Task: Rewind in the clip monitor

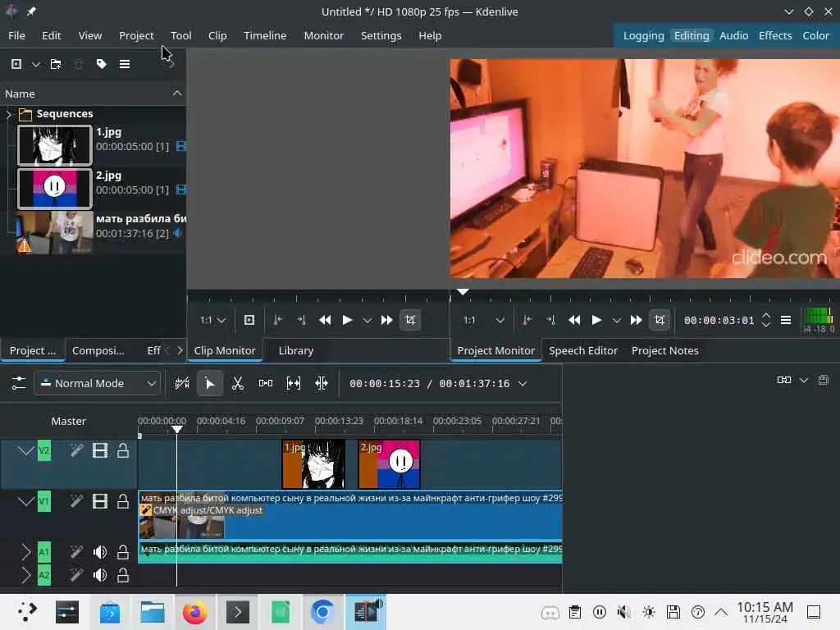Action: point(325,321)
